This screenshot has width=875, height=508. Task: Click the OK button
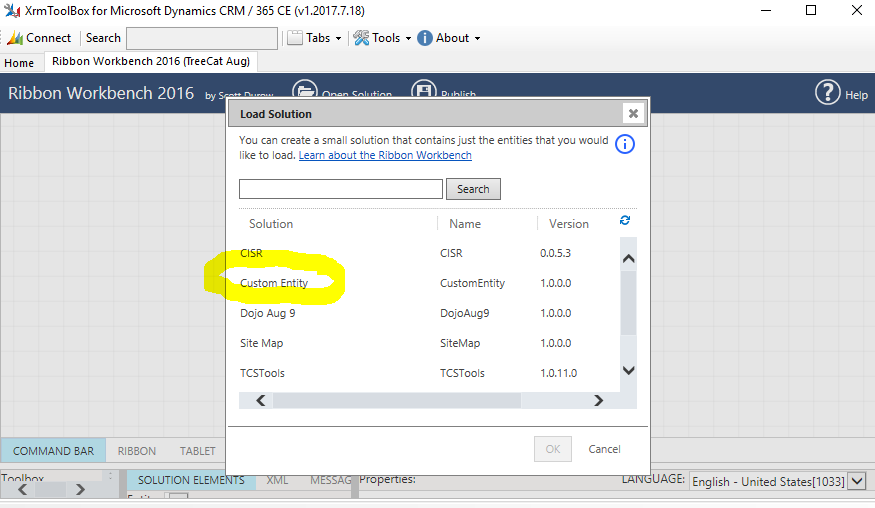click(x=552, y=449)
